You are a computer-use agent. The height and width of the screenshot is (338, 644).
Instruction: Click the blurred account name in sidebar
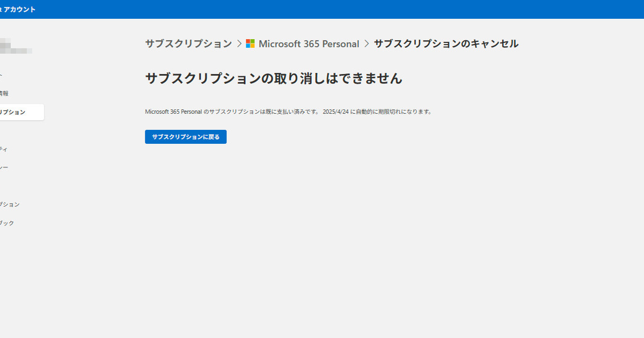pos(16,46)
